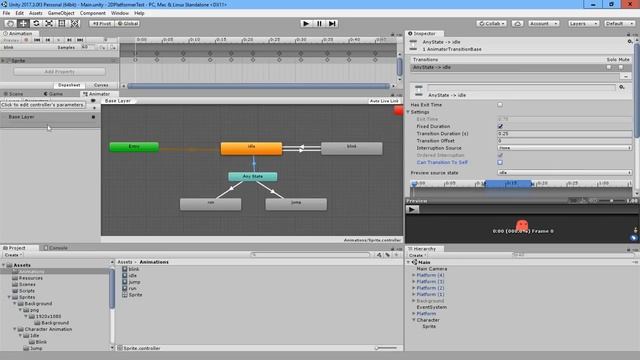Select the Rect transform tool

point(62,24)
